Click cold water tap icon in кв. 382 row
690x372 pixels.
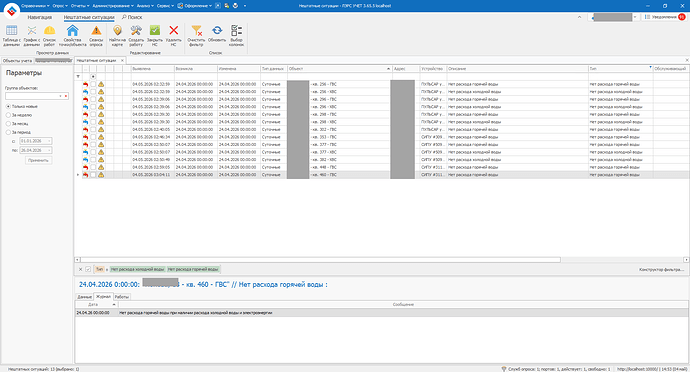coord(85,160)
